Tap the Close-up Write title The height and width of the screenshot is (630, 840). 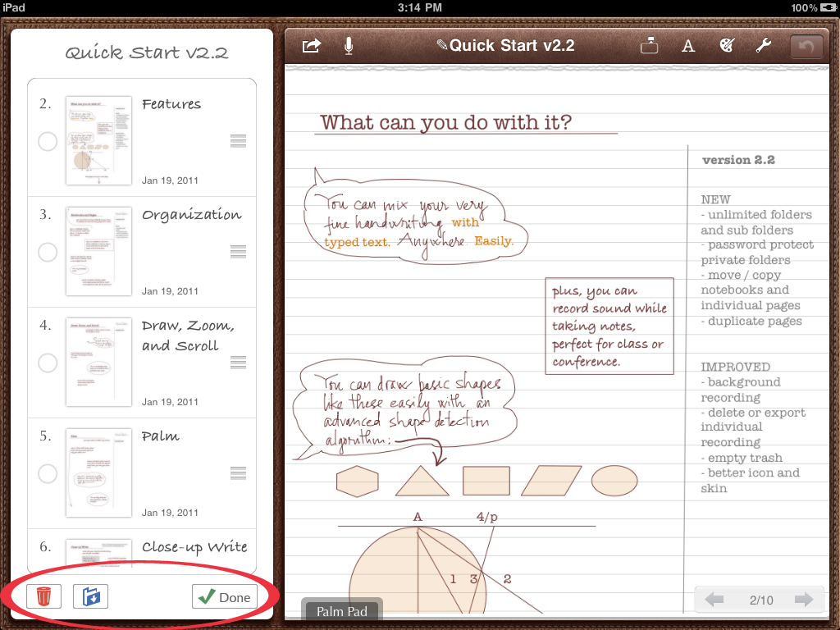pyautogui.click(x=194, y=547)
